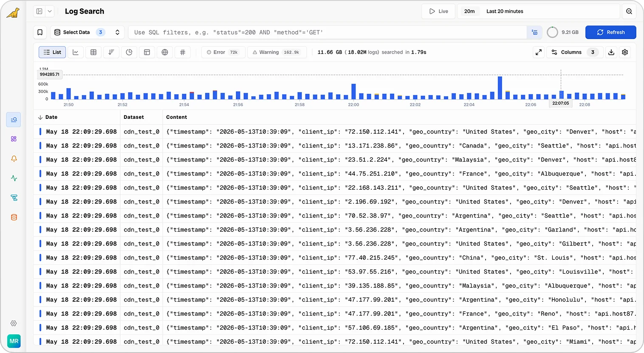Click the Log Search page title
Screen dimensions: 644x353
85,11
